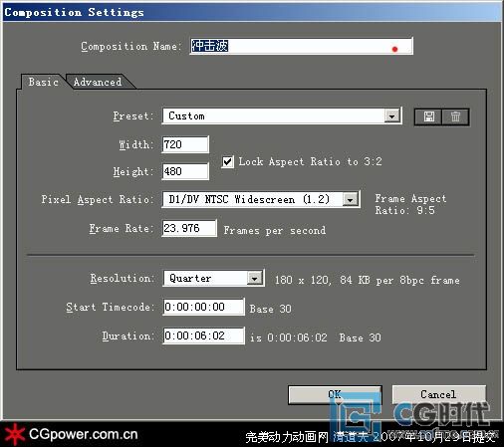Click the 'Base 30' text beside Start Timecode

(271, 309)
